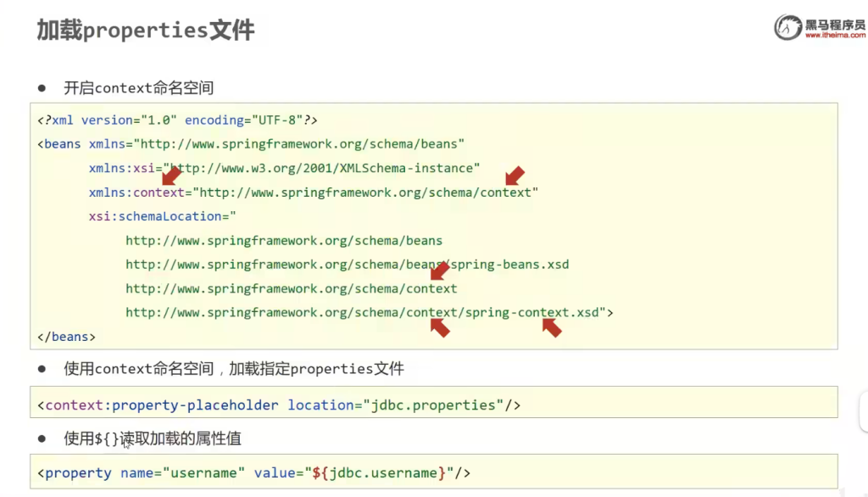The height and width of the screenshot is (497, 868).
Task: Select the slide title 加载properties文件
Action: [145, 31]
